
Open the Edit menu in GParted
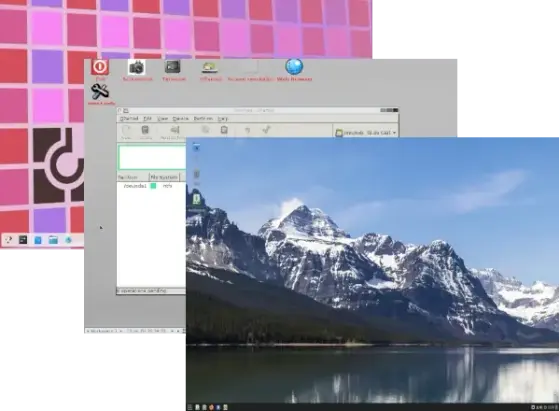point(148,119)
